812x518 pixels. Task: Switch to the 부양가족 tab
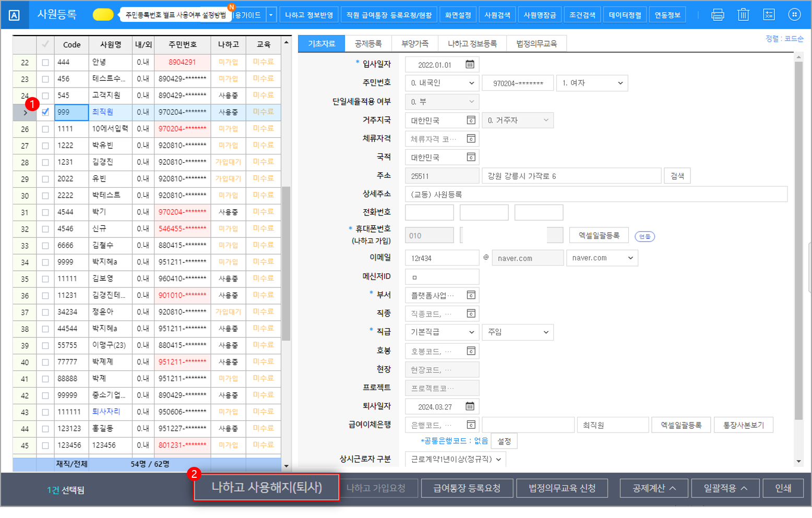tap(415, 44)
